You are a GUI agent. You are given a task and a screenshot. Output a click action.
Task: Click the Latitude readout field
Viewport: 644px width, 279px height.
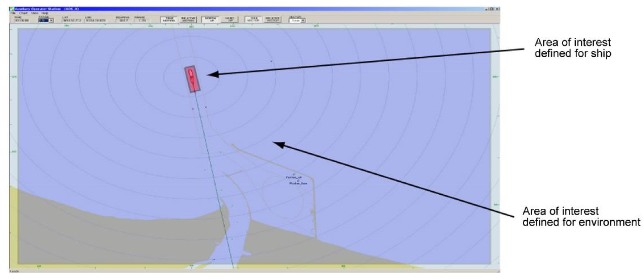72,21
